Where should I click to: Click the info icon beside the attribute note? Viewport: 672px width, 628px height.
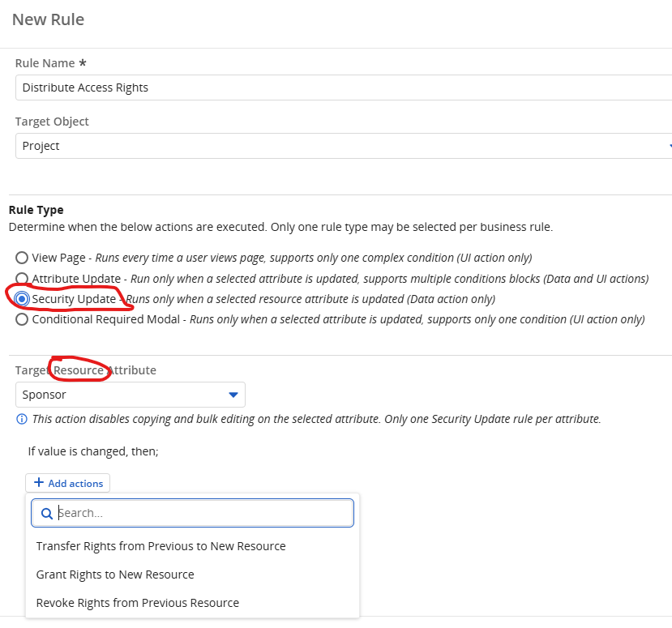21,419
